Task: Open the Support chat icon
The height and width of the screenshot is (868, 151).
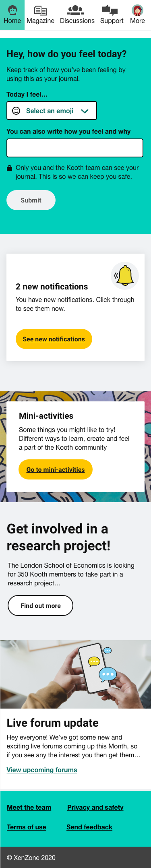Action: [110, 10]
